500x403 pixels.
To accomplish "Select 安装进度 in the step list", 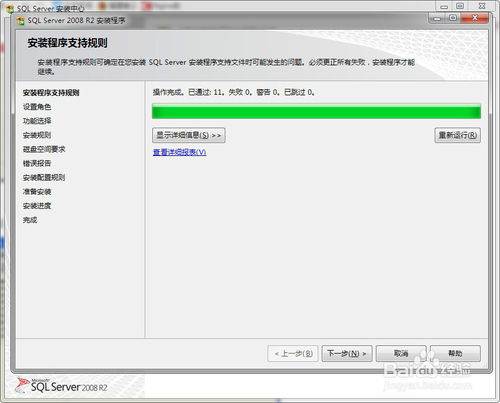I will (x=37, y=206).
